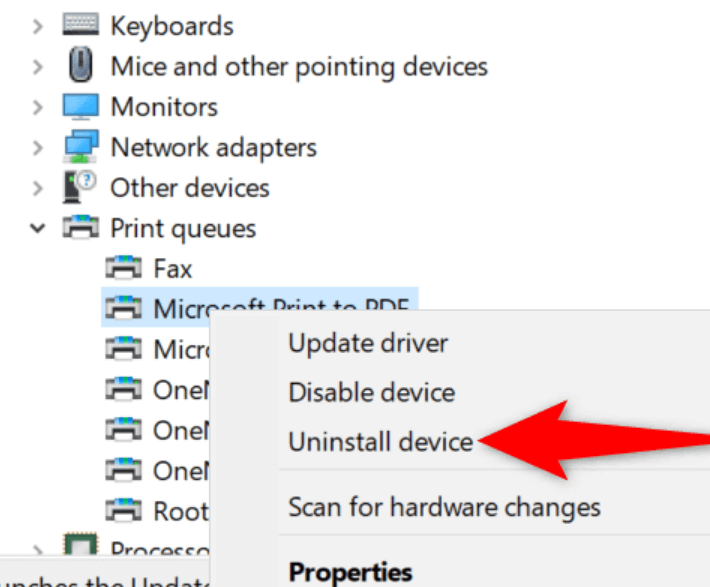Select Uninstall device menu entry

[381, 442]
